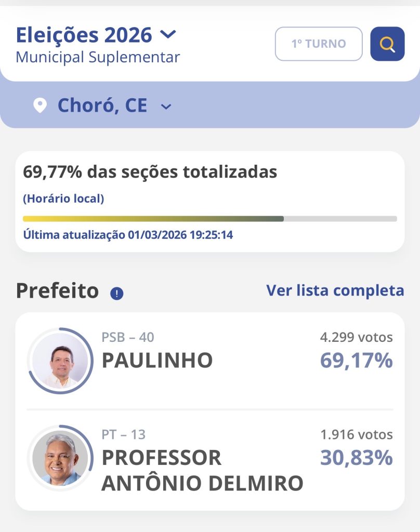Image resolution: width=420 pixels, height=532 pixels.
Task: Open Paulinho's candidate photo
Action: click(60, 360)
